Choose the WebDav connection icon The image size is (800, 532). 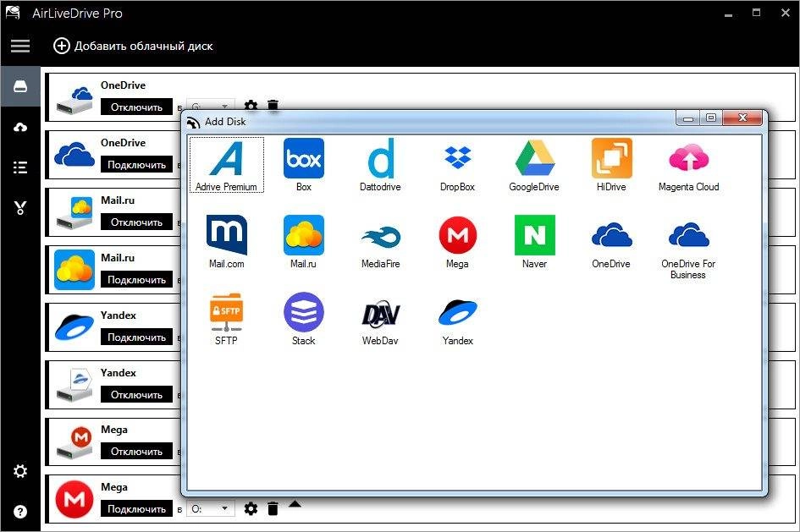(381, 319)
